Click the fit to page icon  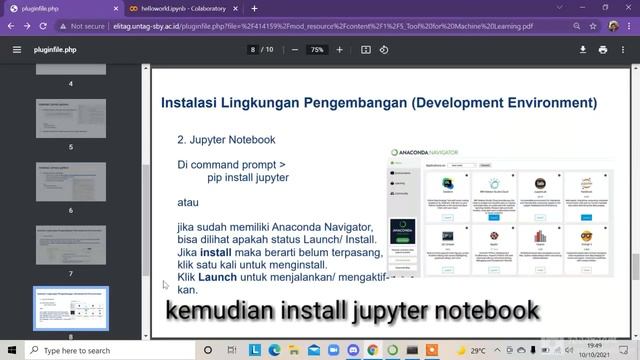(x=366, y=50)
